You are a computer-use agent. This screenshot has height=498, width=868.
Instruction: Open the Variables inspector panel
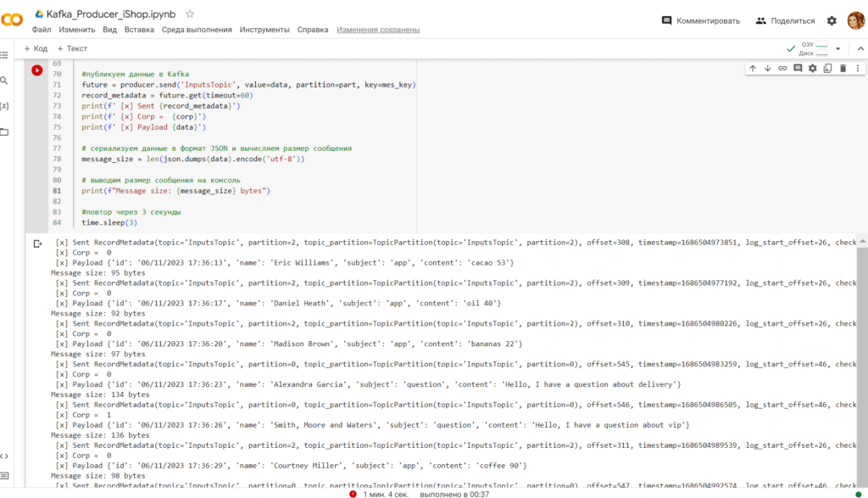coord(5,105)
